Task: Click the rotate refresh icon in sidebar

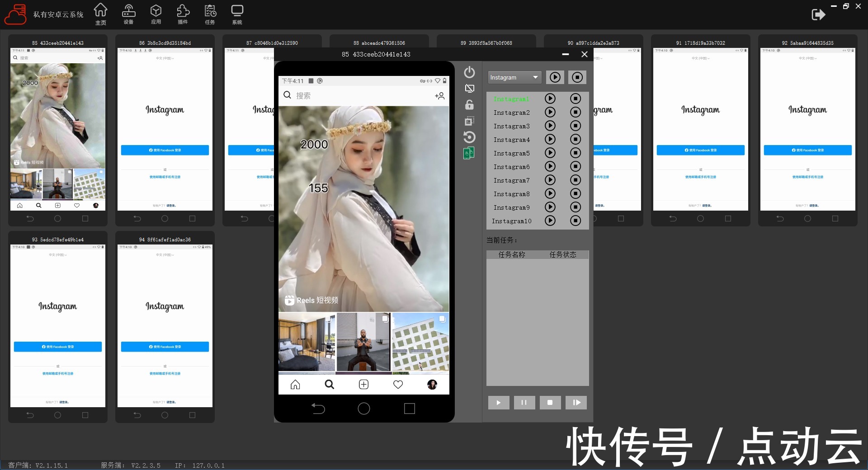Action: click(x=470, y=137)
